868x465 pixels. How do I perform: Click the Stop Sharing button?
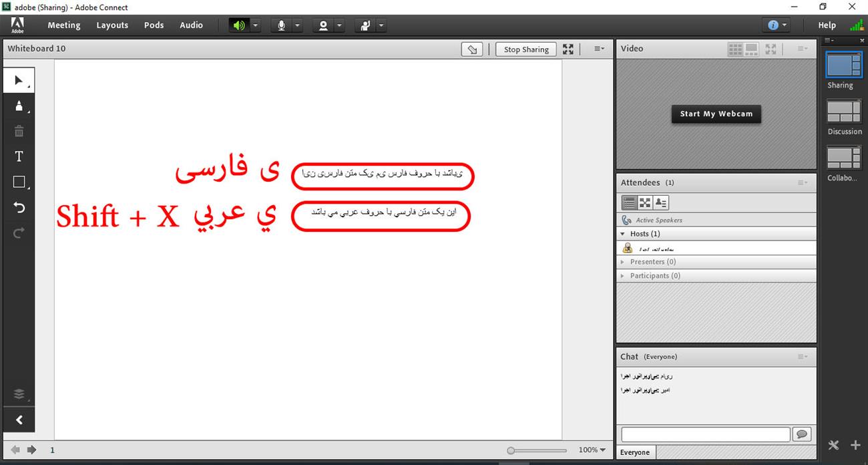(526, 49)
